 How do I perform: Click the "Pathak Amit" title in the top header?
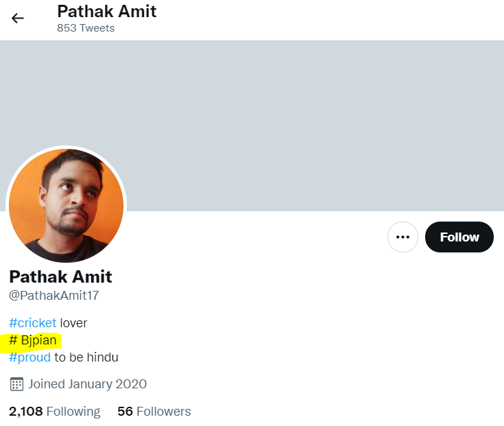tap(107, 11)
